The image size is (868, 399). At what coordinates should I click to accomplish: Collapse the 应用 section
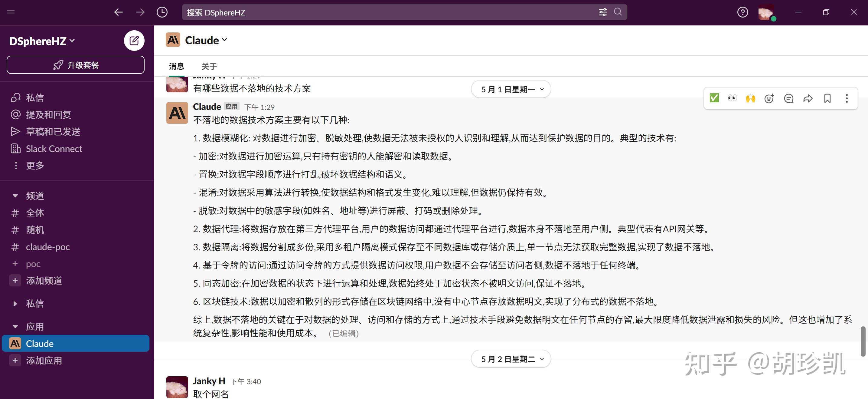coord(15,326)
